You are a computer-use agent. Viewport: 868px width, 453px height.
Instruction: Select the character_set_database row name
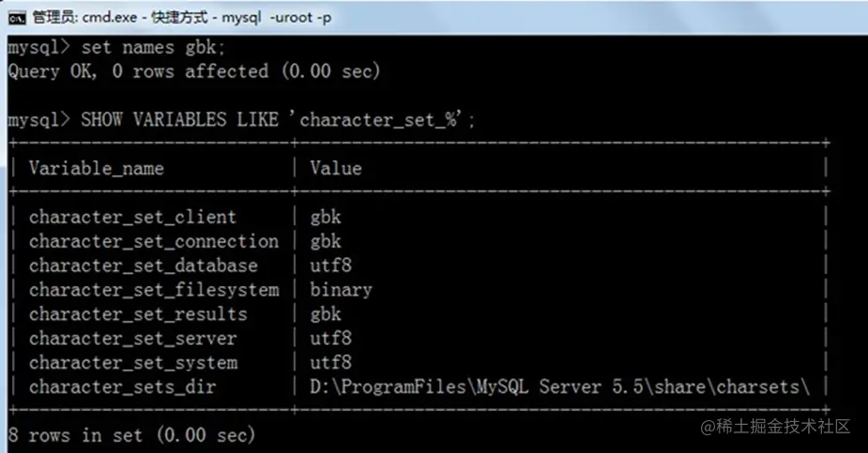[143, 265]
